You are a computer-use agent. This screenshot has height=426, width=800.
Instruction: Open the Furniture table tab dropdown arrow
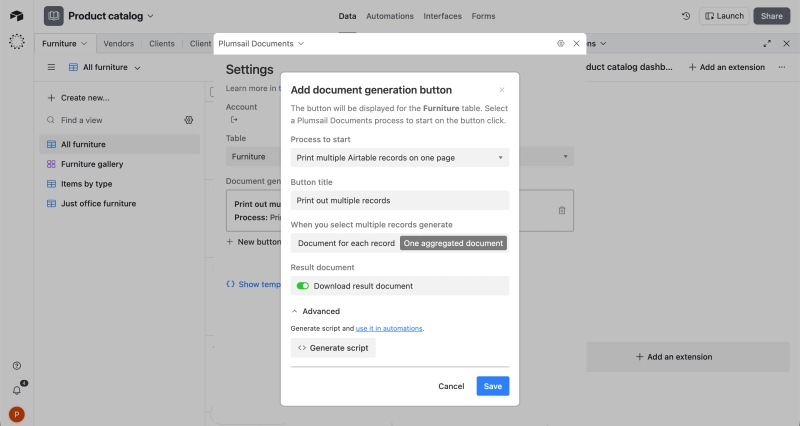coord(84,43)
